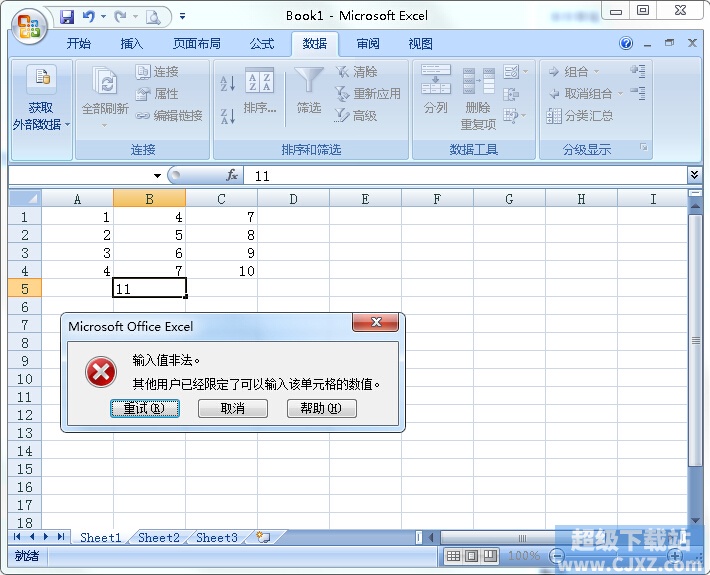Screen dimensions: 710x575
Task: Switch to the 开始 tab
Action: [x=79, y=43]
